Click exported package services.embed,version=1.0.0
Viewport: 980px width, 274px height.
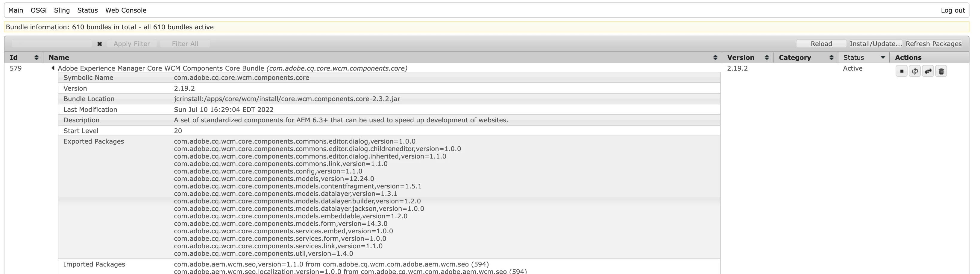(x=283, y=231)
